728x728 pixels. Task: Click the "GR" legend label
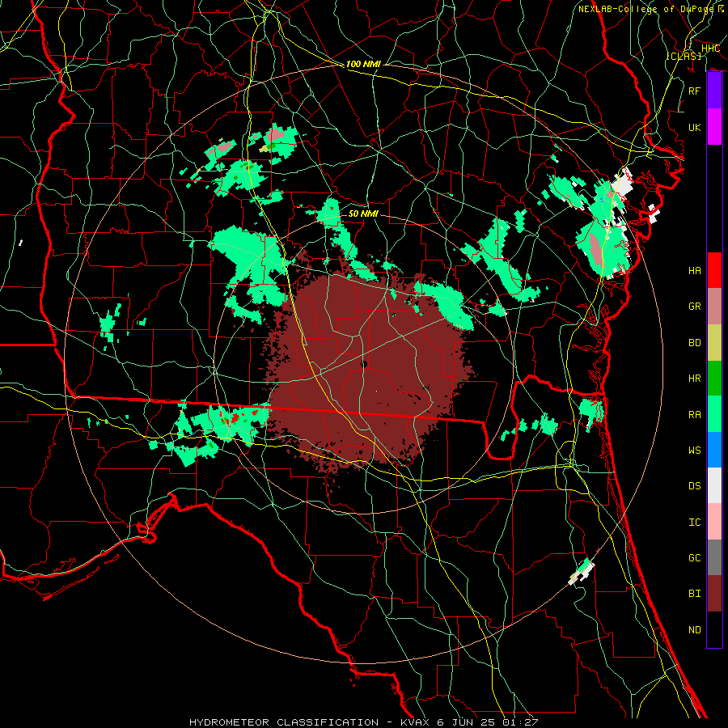[694, 307]
